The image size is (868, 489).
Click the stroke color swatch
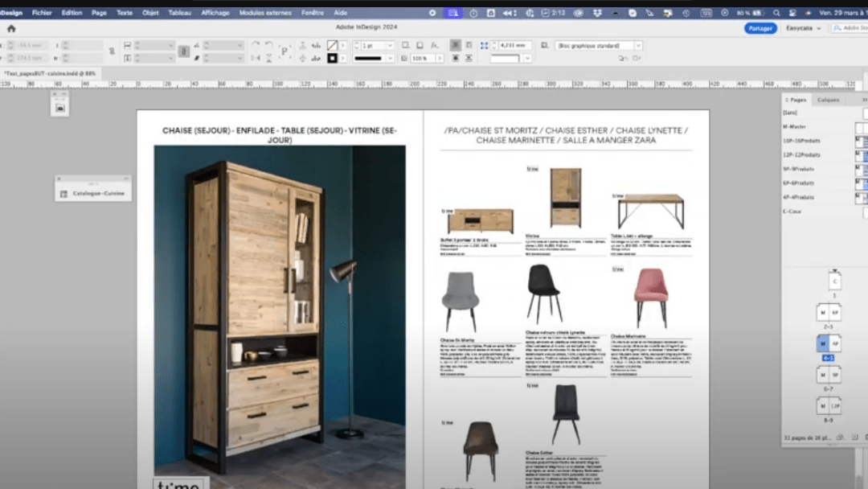click(x=332, y=58)
